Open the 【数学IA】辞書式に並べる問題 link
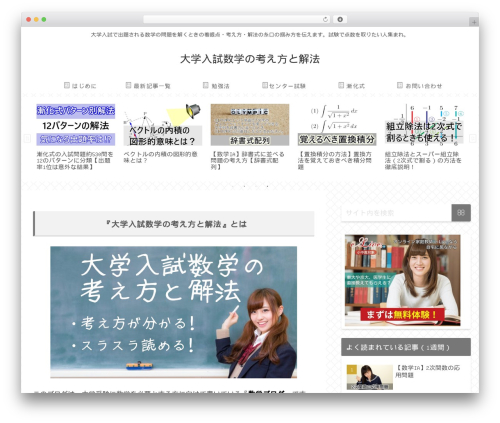 (x=247, y=160)
